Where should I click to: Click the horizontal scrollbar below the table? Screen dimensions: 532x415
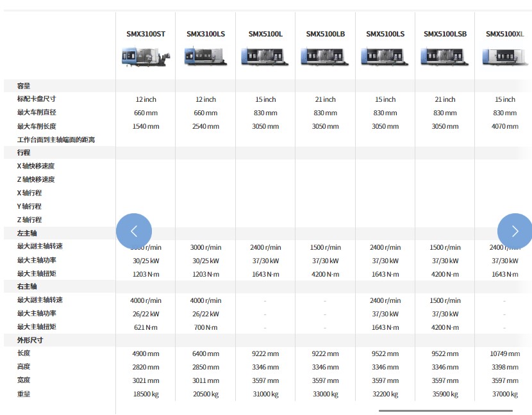[x=445, y=411]
